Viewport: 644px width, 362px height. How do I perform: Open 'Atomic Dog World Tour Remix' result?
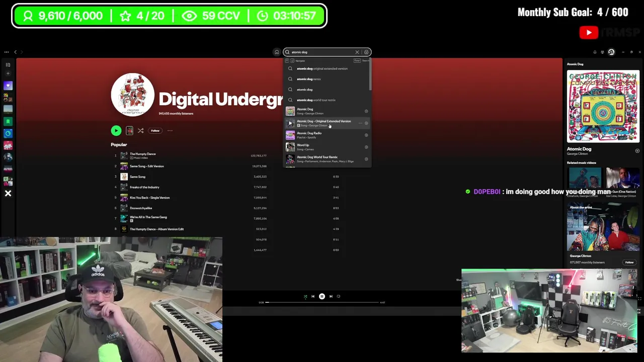pyautogui.click(x=327, y=159)
